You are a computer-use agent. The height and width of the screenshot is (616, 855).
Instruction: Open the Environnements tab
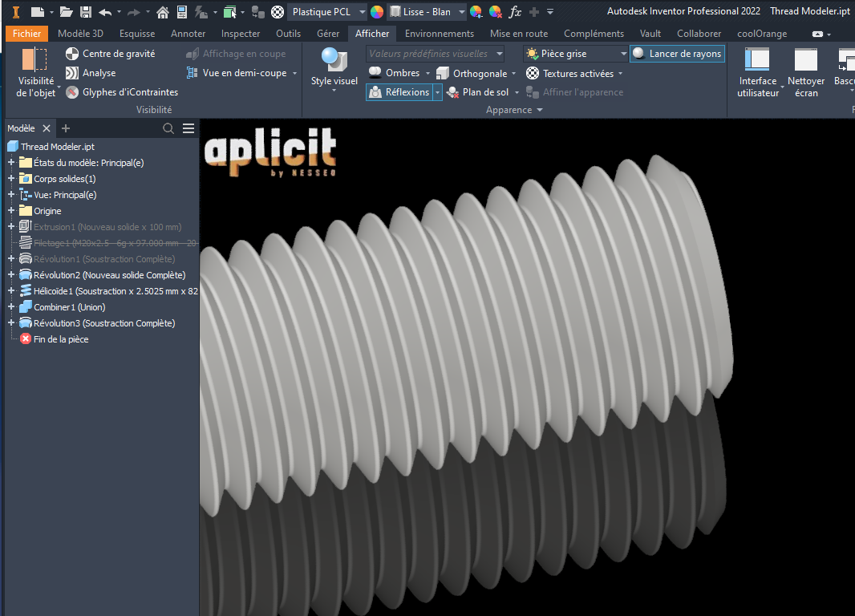[x=440, y=34]
